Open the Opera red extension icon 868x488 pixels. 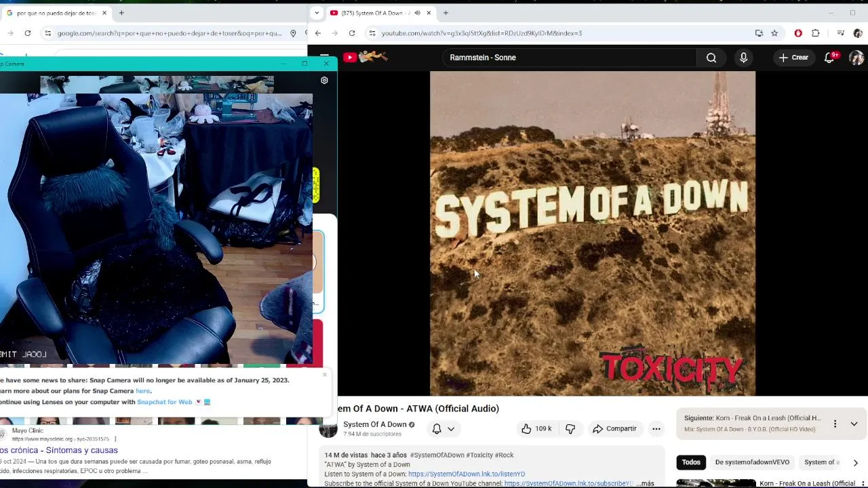(x=798, y=33)
